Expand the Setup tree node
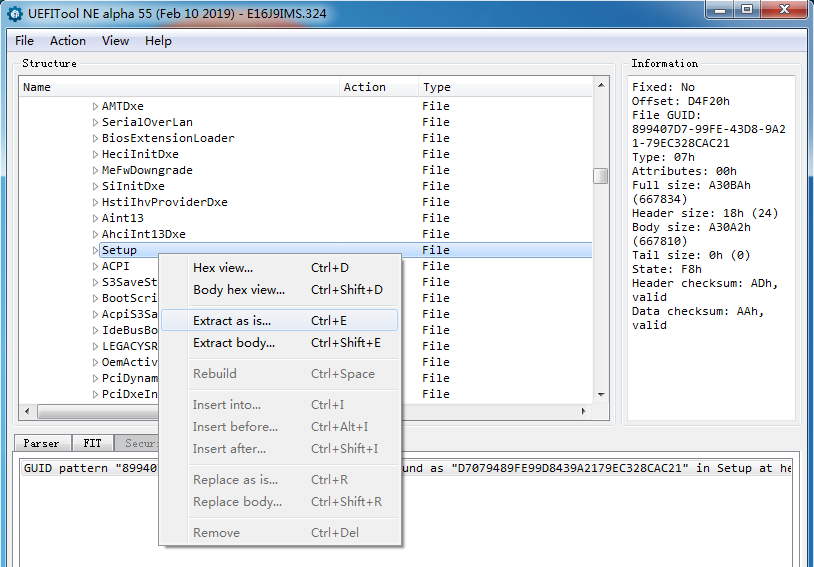814x567 pixels. click(95, 250)
